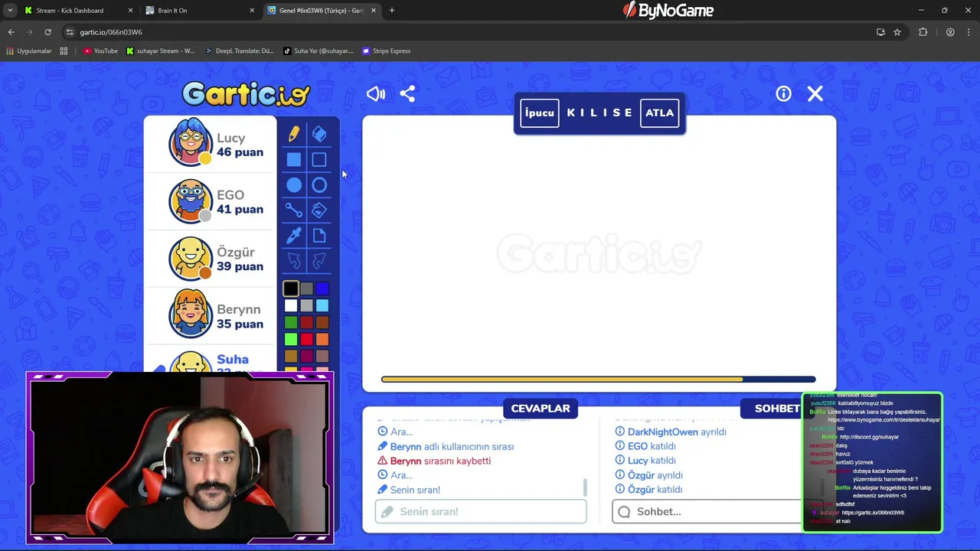Undo the last drawing stroke
This screenshot has height=551, width=980.
click(x=294, y=260)
